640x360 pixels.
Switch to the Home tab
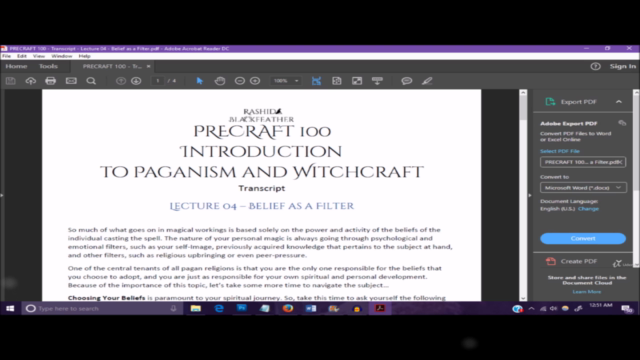coord(16,66)
